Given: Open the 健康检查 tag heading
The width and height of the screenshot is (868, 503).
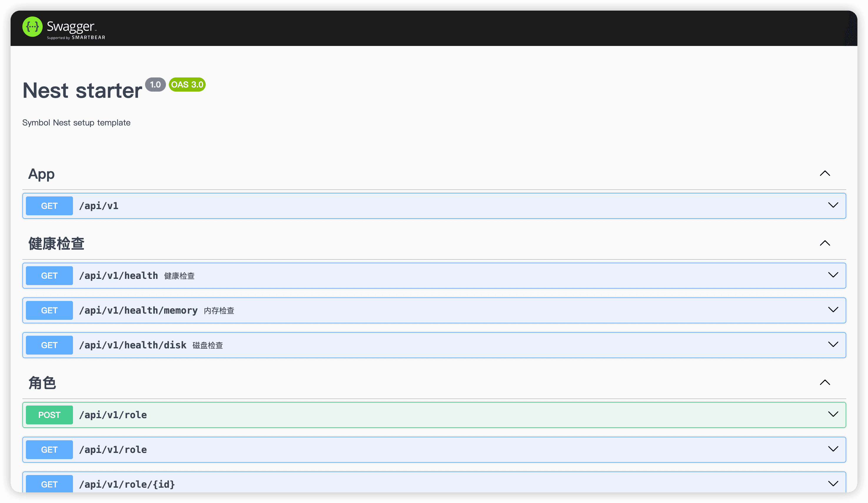Looking at the screenshot, I should 56,244.
